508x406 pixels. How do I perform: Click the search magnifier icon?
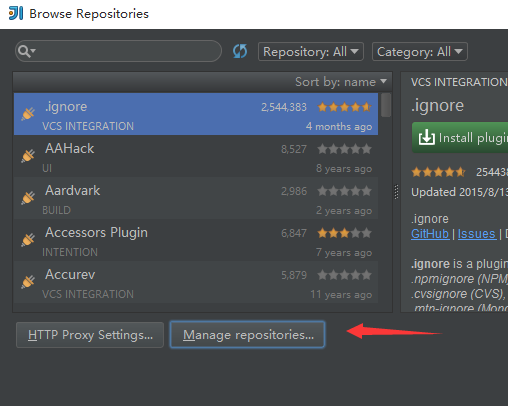point(26,51)
